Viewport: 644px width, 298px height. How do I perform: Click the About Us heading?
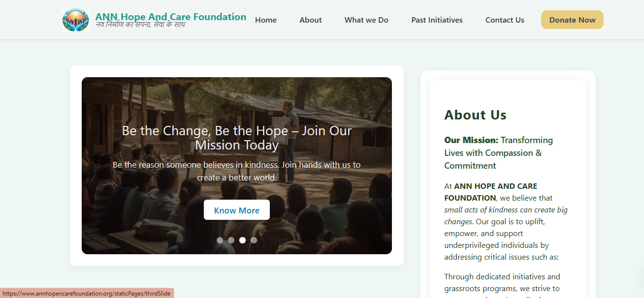[475, 115]
